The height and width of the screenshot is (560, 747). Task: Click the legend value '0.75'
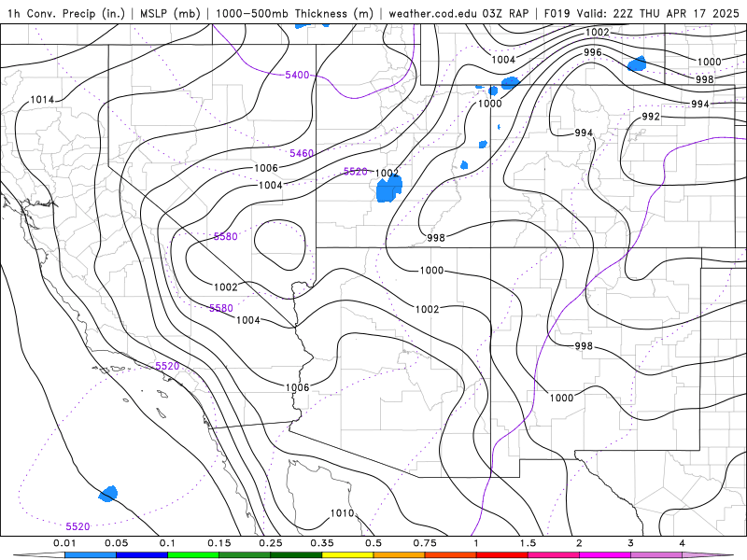tap(425, 543)
